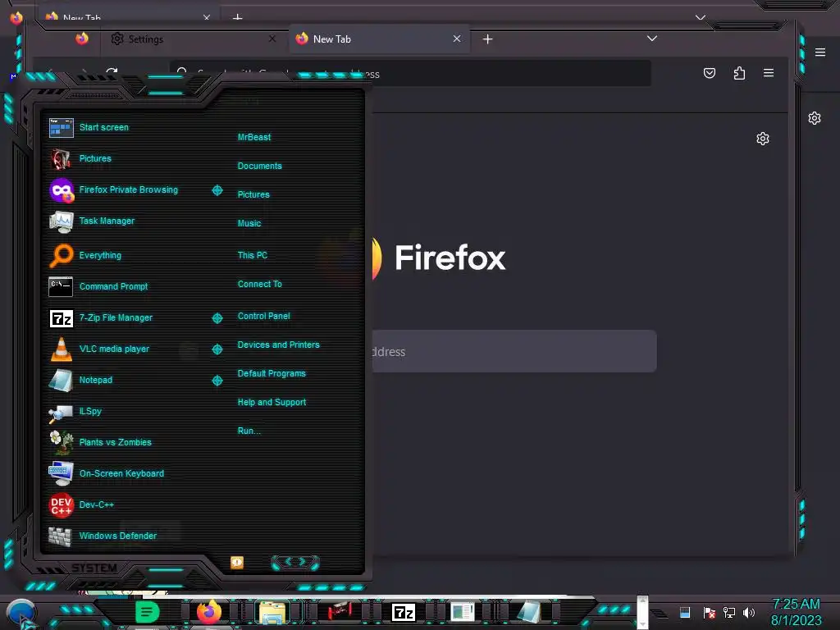Switch to the Settings tab in Firefox
Viewport: 840px width, 630px height.
click(193, 39)
